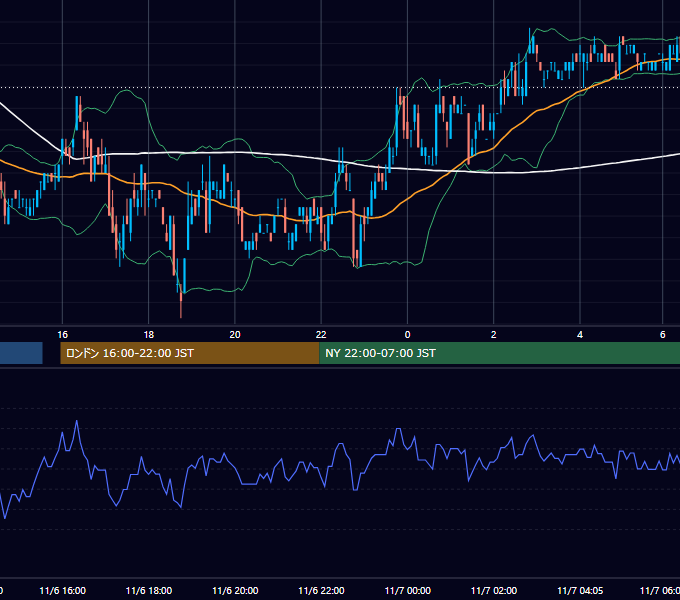Image resolution: width=680 pixels, height=600 pixels.
Task: Click the NY 22:00-07:00 JST session bar
Action: [500, 353]
